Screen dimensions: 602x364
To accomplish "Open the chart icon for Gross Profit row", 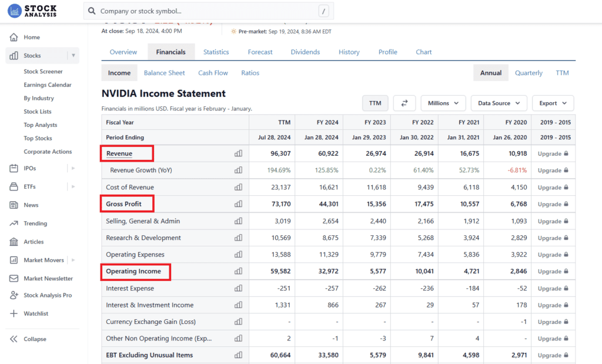I will 238,204.
